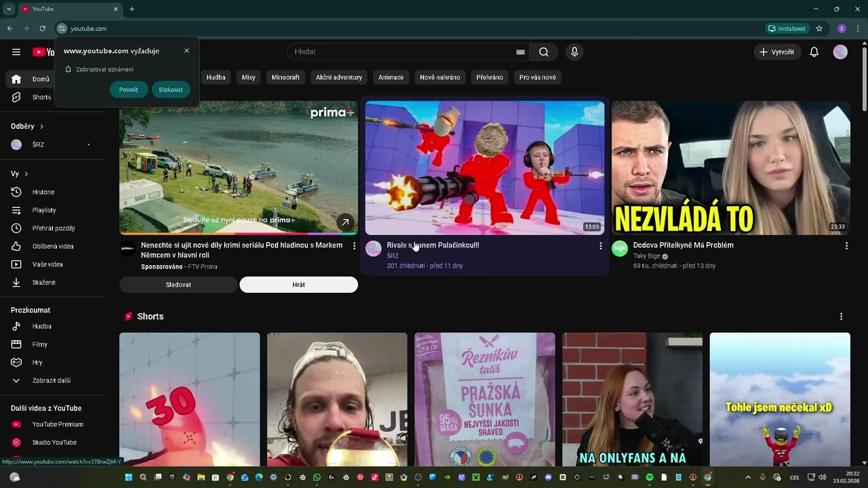Image resolution: width=868 pixels, height=488 pixels.
Task: Open the Windows Start menu
Action: pos(128,477)
